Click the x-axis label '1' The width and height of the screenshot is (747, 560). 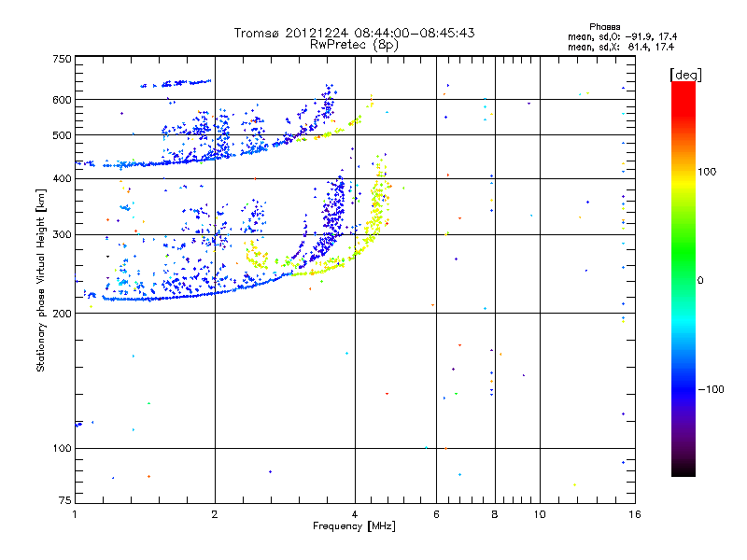tap(75, 514)
